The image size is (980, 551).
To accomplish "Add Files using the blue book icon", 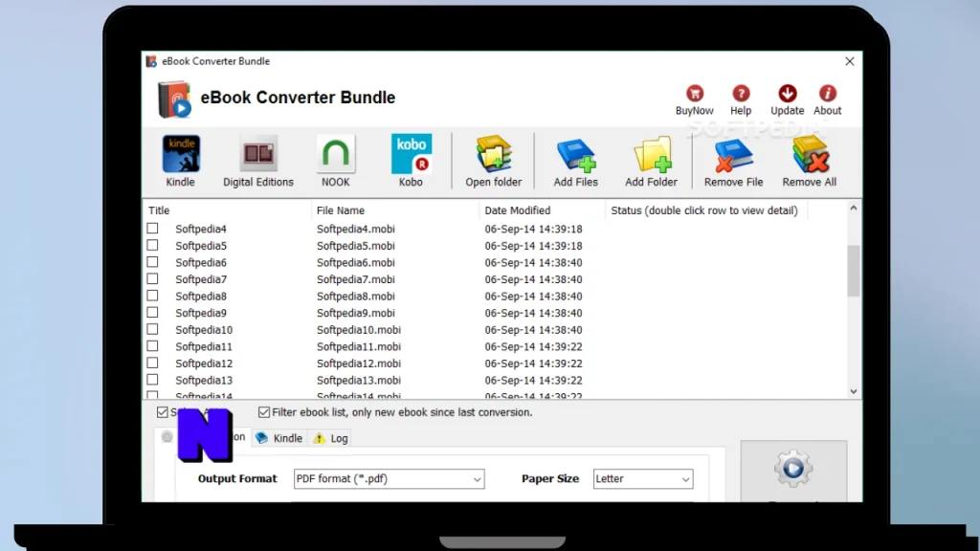I will 575,155.
